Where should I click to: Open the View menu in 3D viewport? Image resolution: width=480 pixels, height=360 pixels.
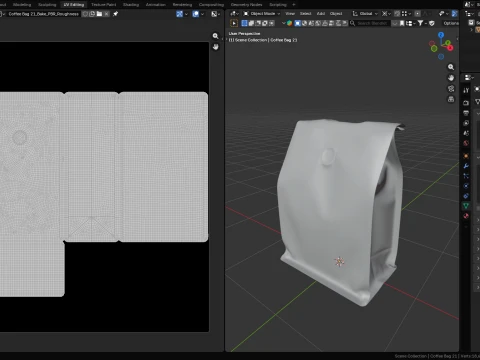coord(290,14)
